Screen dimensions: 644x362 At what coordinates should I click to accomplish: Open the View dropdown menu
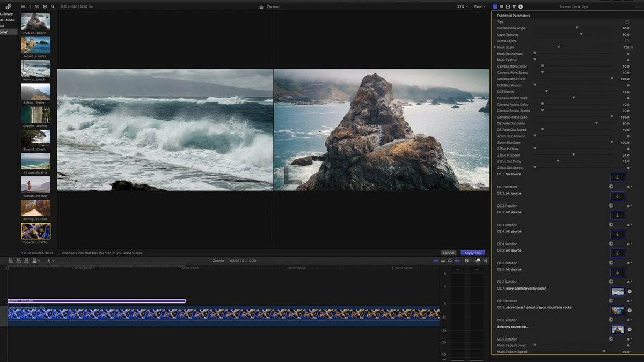coord(479,6)
